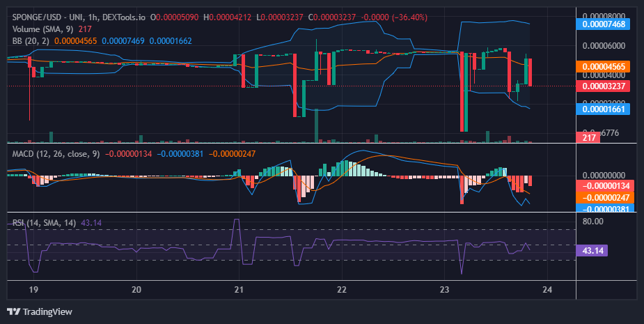Select the RSI (14, SMA, 14) label
This screenshot has width=644, height=324.
[44, 223]
